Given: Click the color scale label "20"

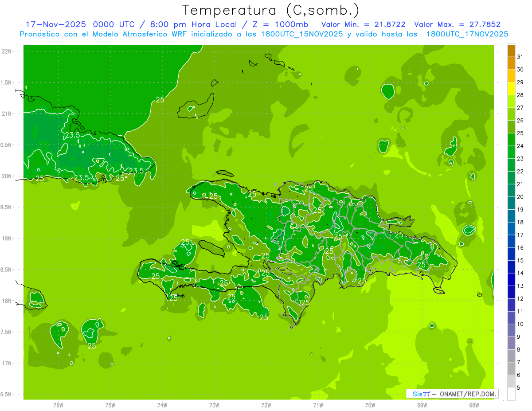Looking at the screenshot, I should tap(520, 197).
